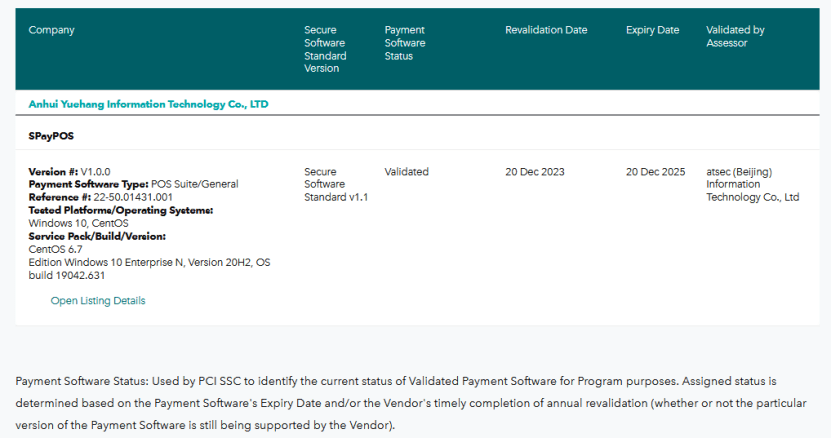Click the Revalidation Date column header
The height and width of the screenshot is (439, 831).
[x=546, y=30]
